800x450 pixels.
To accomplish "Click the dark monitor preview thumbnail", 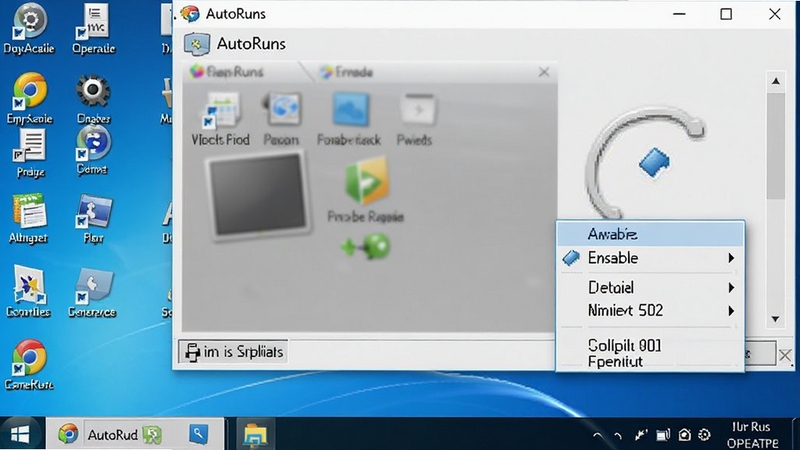I will 259,194.
